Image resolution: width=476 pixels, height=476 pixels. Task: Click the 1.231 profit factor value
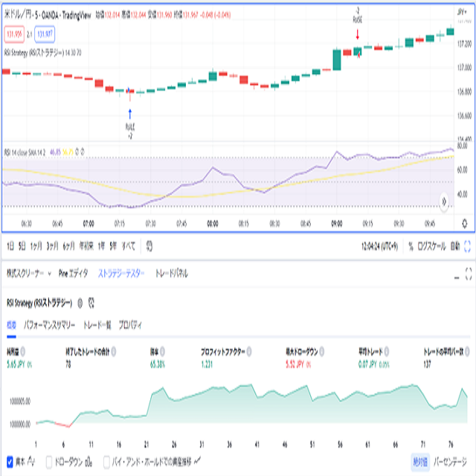click(207, 364)
